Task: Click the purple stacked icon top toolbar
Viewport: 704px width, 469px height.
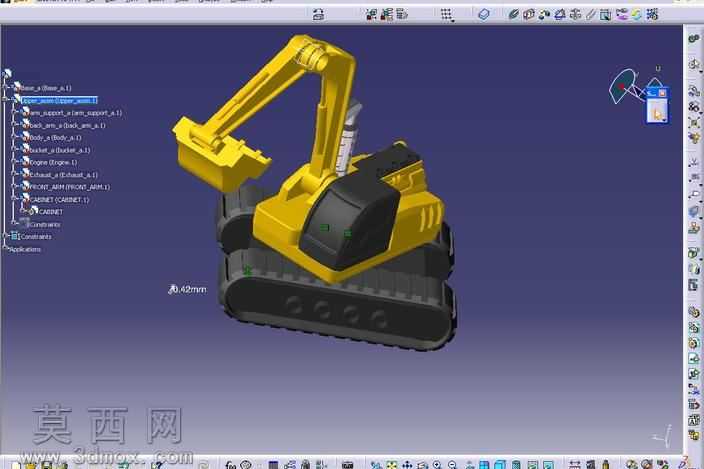Action: 621,15
